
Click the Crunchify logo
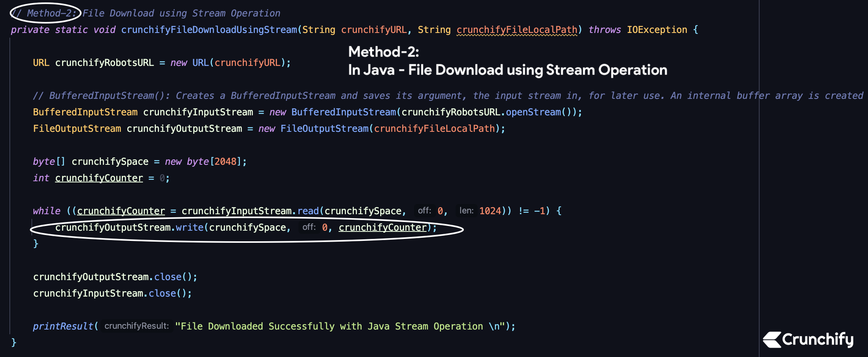(x=808, y=339)
